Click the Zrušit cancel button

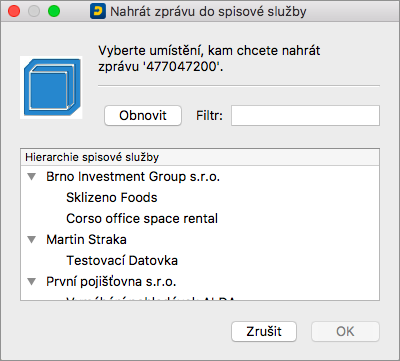[264, 331]
